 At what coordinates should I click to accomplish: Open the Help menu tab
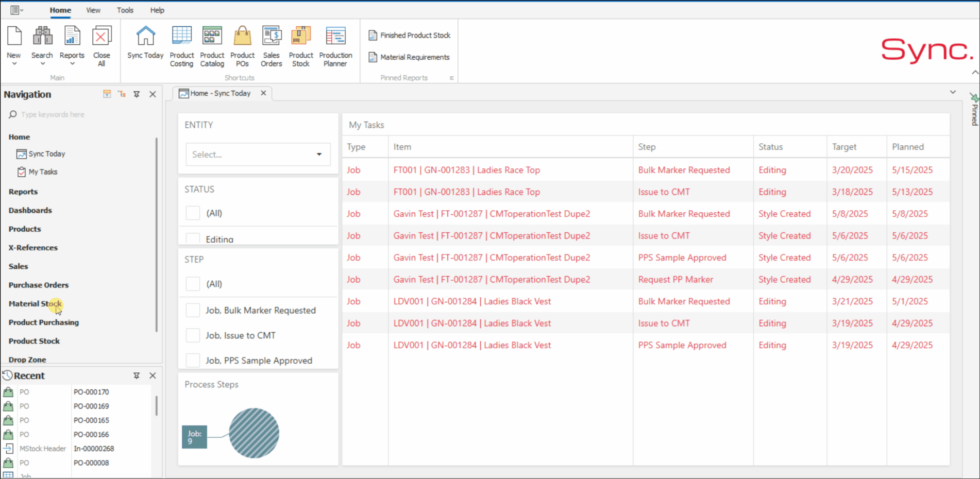tap(157, 10)
